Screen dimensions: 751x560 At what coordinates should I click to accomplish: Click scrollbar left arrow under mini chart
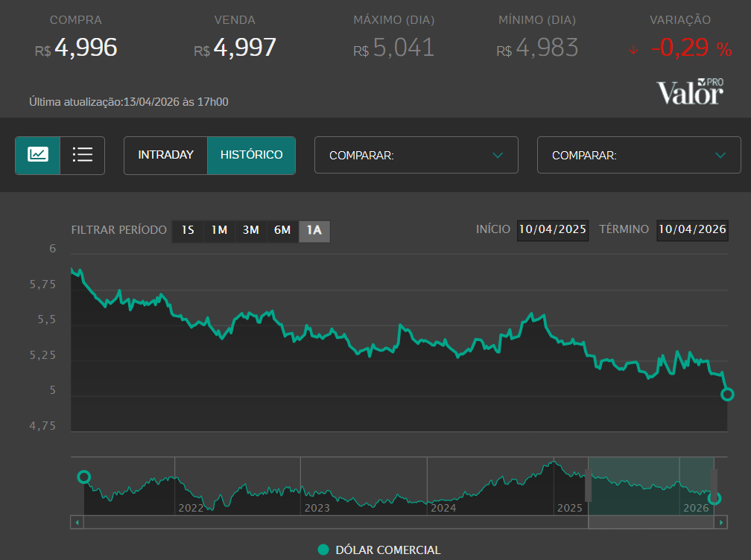click(77, 522)
